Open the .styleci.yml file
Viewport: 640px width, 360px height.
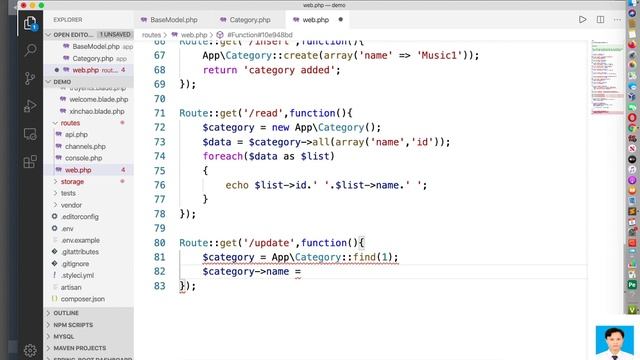89,276
